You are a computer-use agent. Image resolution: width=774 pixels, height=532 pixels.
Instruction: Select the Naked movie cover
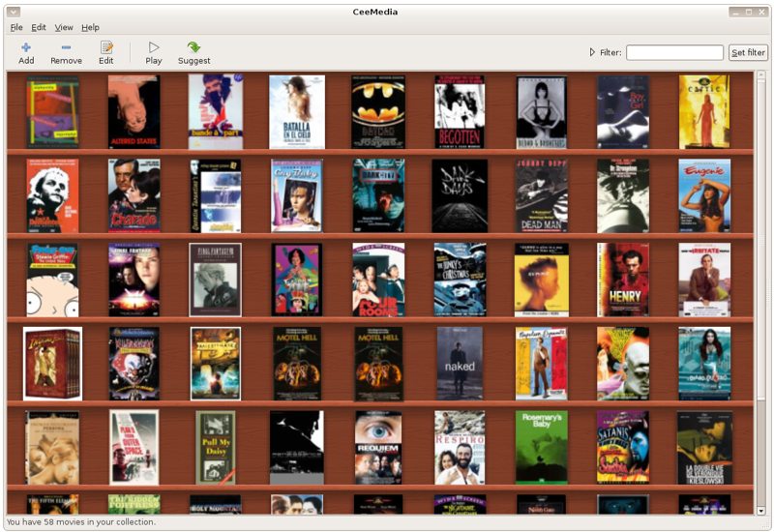tap(460, 364)
